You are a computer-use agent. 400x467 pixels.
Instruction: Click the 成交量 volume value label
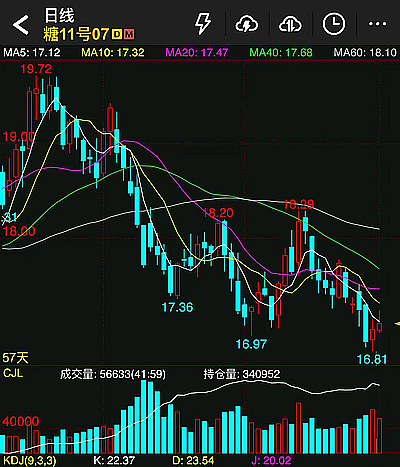pos(113,374)
